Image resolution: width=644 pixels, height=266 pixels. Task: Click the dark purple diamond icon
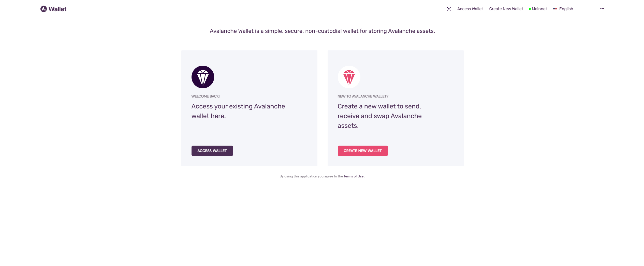pos(203,77)
